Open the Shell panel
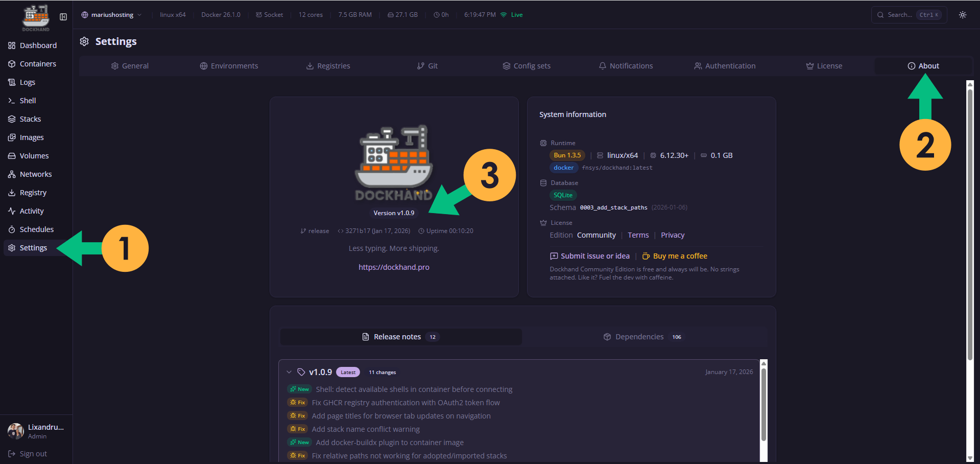The image size is (980, 464). pyautogui.click(x=28, y=100)
